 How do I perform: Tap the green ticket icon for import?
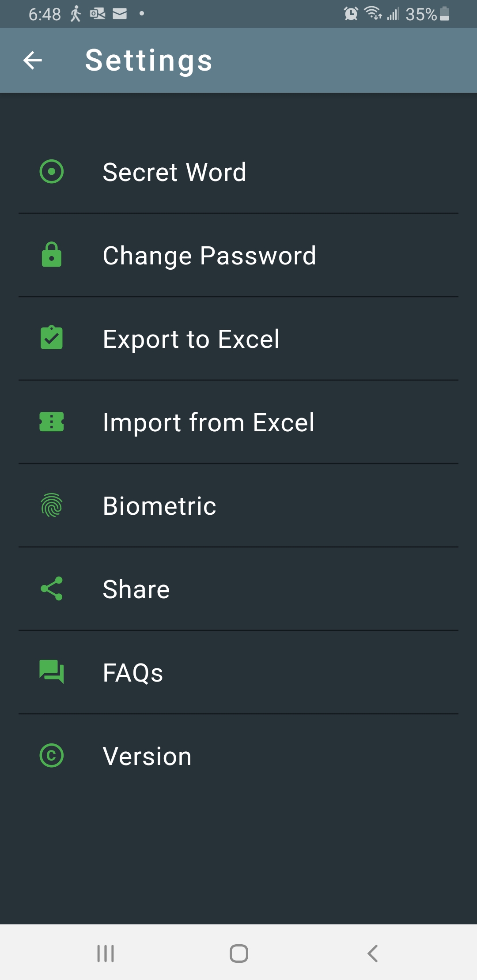[x=52, y=422]
